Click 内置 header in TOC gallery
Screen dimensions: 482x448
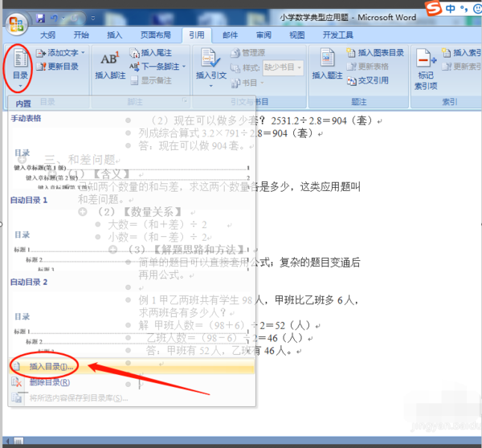(23, 104)
